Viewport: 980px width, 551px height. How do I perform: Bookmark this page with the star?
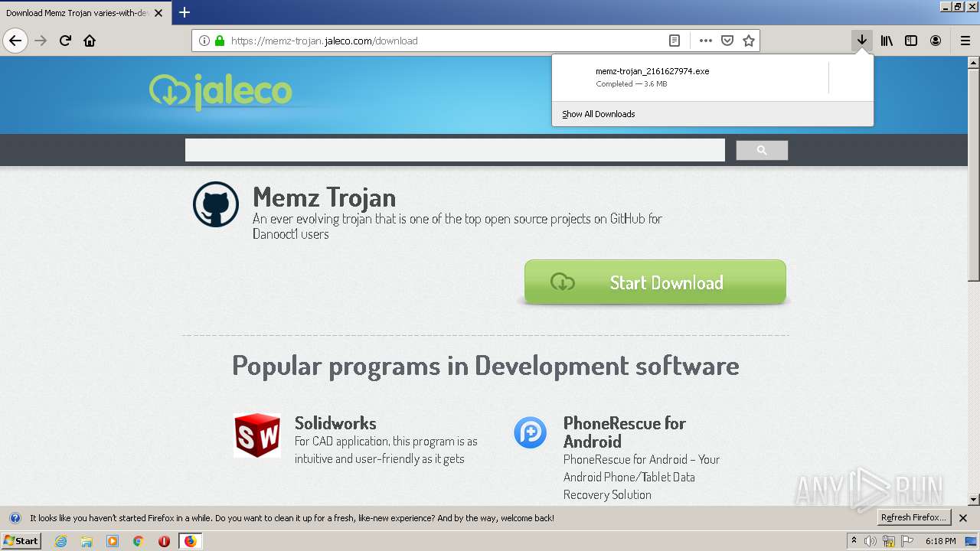pyautogui.click(x=749, y=41)
